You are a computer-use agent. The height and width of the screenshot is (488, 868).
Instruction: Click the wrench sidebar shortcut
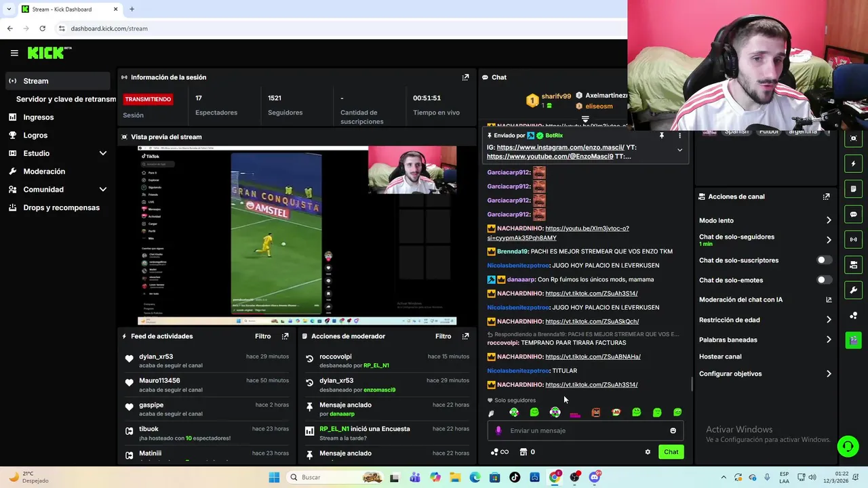tap(853, 290)
